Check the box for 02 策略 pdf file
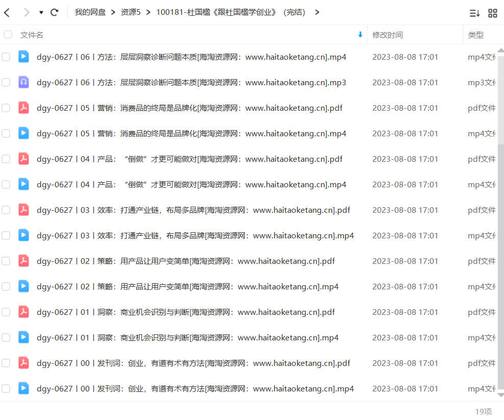 click(x=6, y=261)
